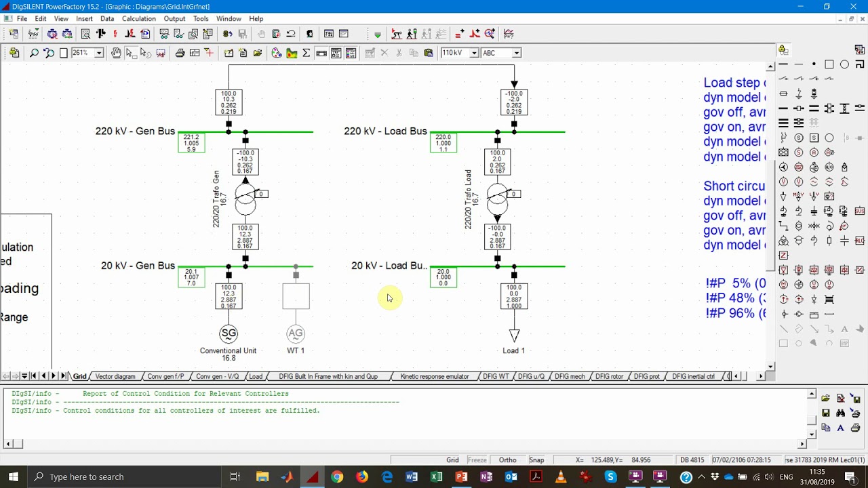Switch to the Conv gen - V/Q tab
This screenshot has height=488, width=868.
click(217, 376)
